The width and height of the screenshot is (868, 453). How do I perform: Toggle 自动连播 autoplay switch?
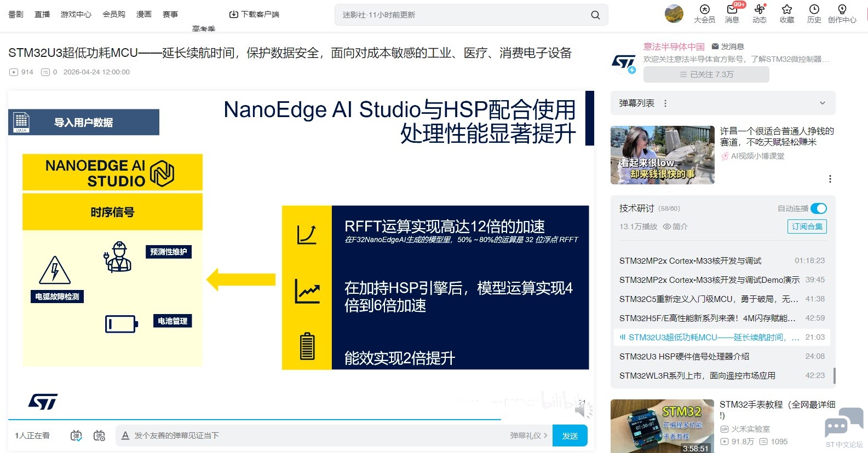819,208
